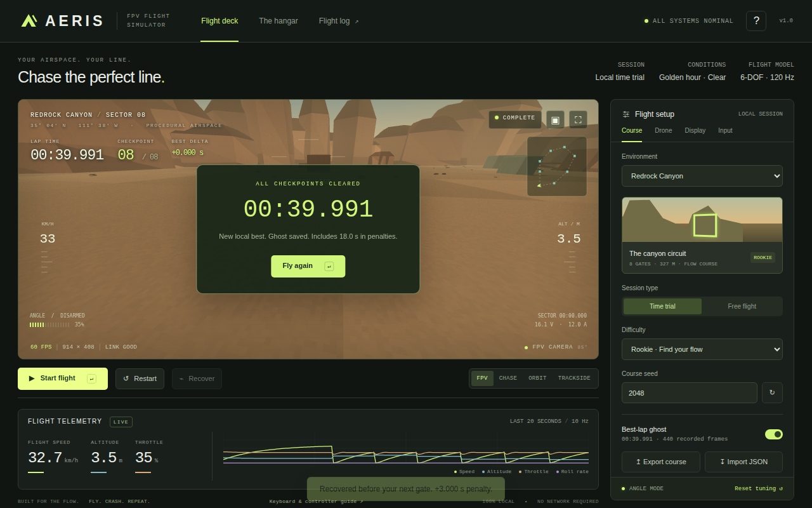This screenshot has height=508, width=812.
Task: Click The canyon circuit course preview
Action: click(x=702, y=235)
